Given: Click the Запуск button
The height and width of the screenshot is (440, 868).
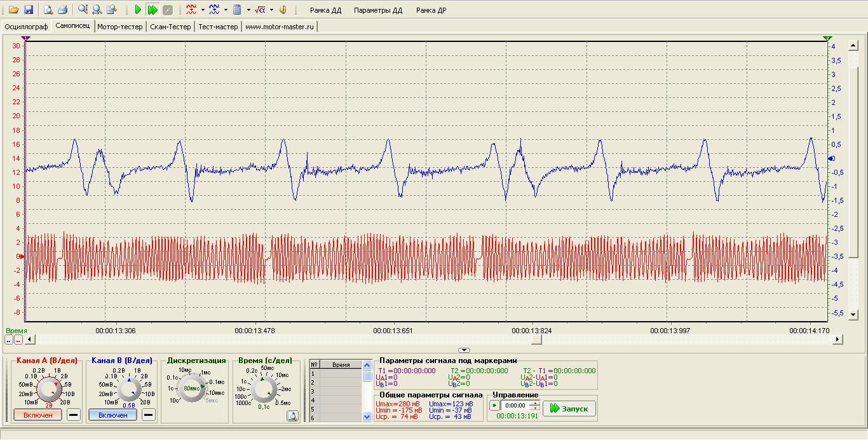Looking at the screenshot, I should (x=569, y=408).
